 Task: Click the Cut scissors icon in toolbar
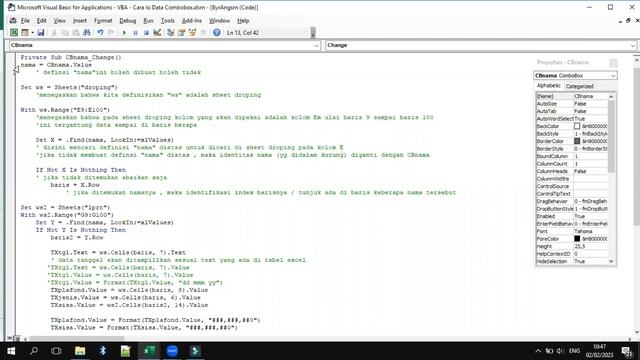pos(54,32)
